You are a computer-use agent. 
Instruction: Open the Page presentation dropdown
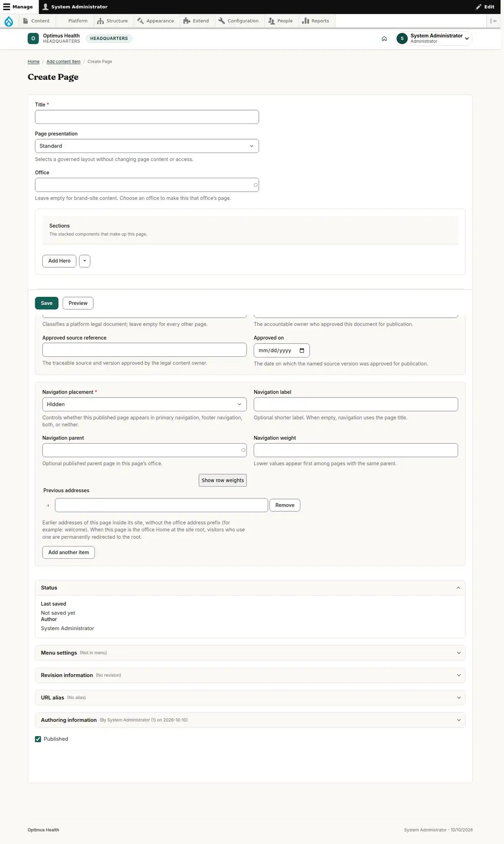(147, 146)
